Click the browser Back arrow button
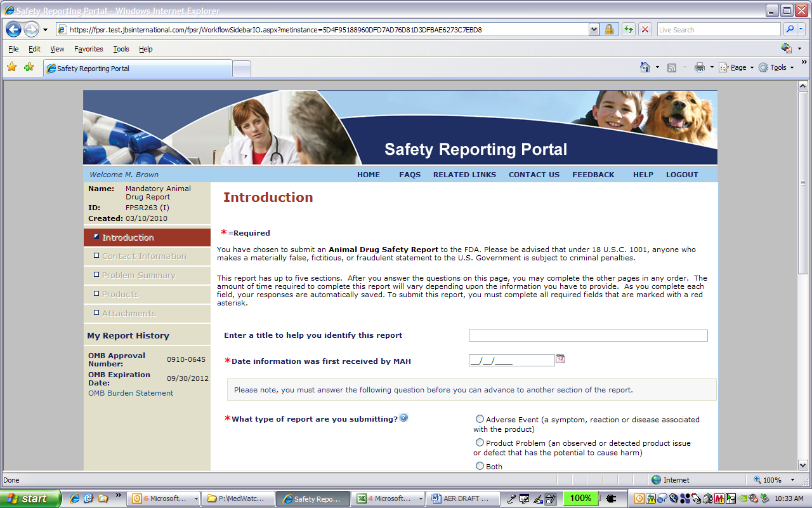The height and width of the screenshot is (508, 812). point(14,30)
